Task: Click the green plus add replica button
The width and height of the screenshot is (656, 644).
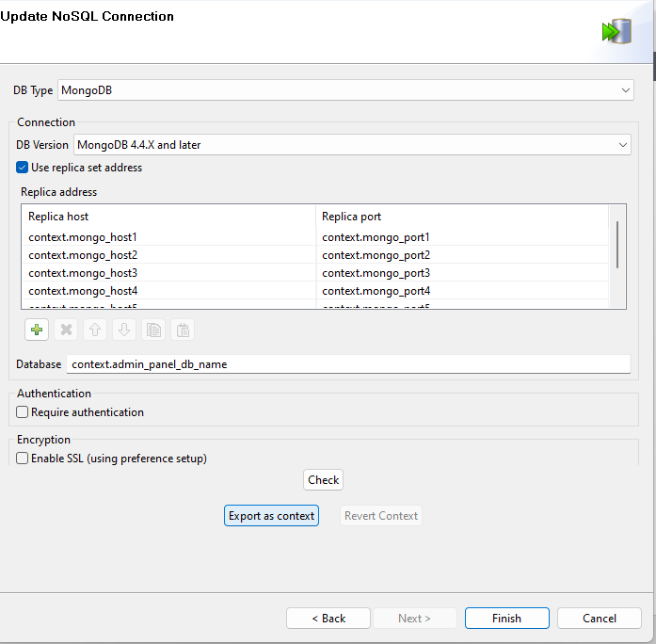Action: pyautogui.click(x=38, y=330)
